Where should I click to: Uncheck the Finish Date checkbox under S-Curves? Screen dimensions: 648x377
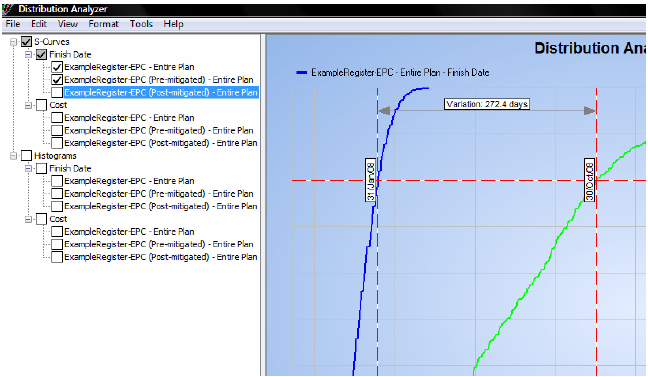pos(41,54)
